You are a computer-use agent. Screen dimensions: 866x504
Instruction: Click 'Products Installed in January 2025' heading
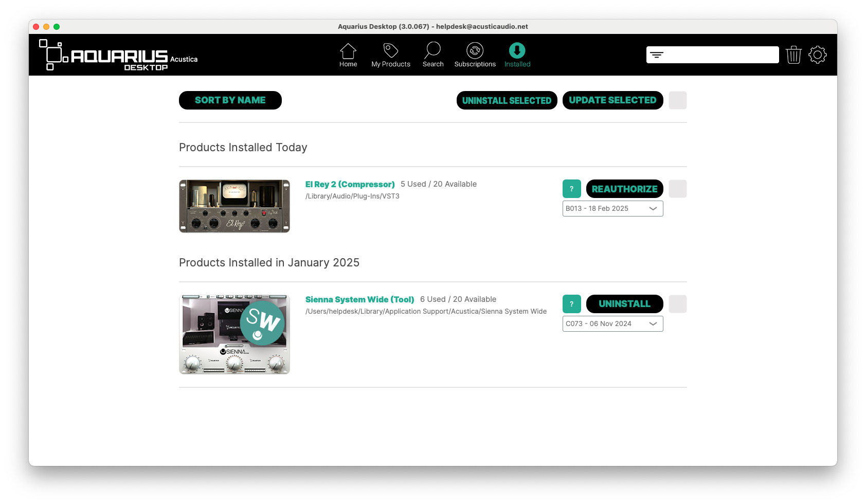click(269, 263)
